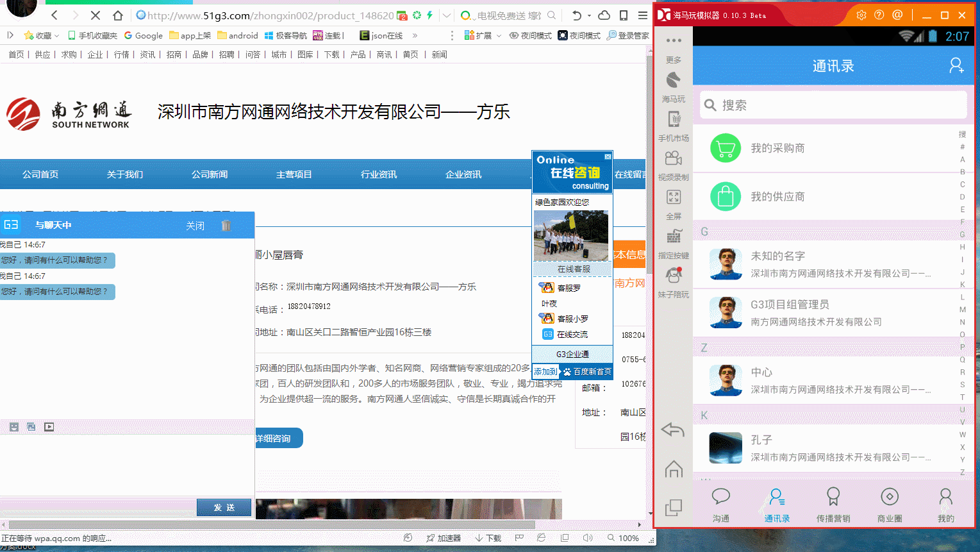Click the browser address bar URL

pyautogui.click(x=270, y=15)
